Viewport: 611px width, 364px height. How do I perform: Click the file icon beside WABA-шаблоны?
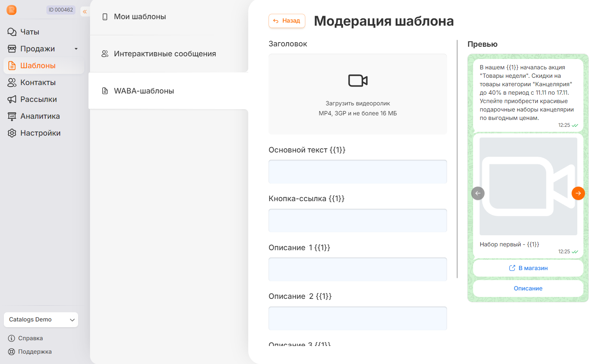(105, 91)
